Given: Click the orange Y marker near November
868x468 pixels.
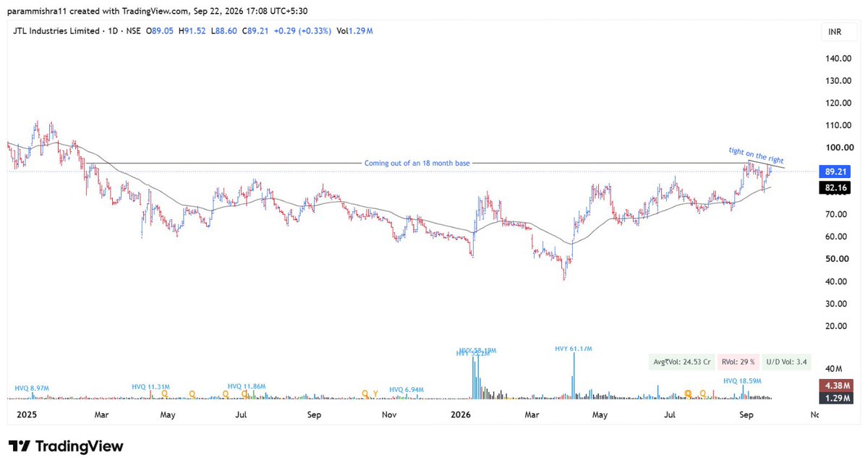Looking at the screenshot, I should [375, 393].
